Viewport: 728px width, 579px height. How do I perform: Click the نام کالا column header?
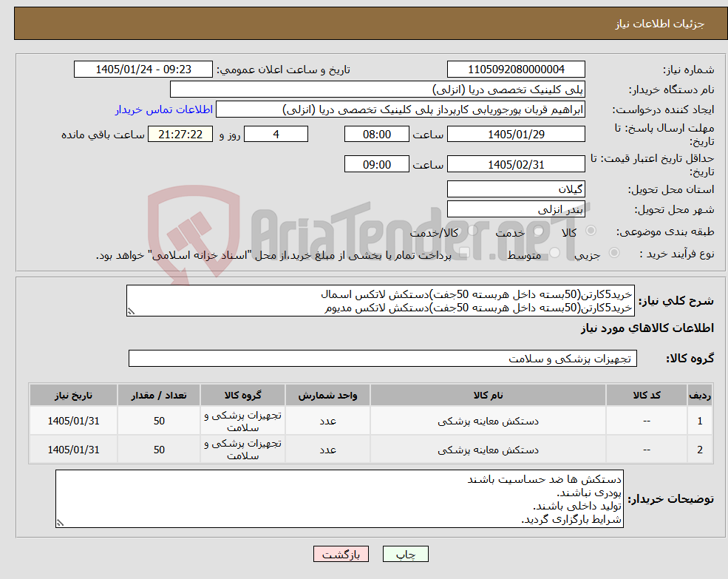click(x=488, y=395)
